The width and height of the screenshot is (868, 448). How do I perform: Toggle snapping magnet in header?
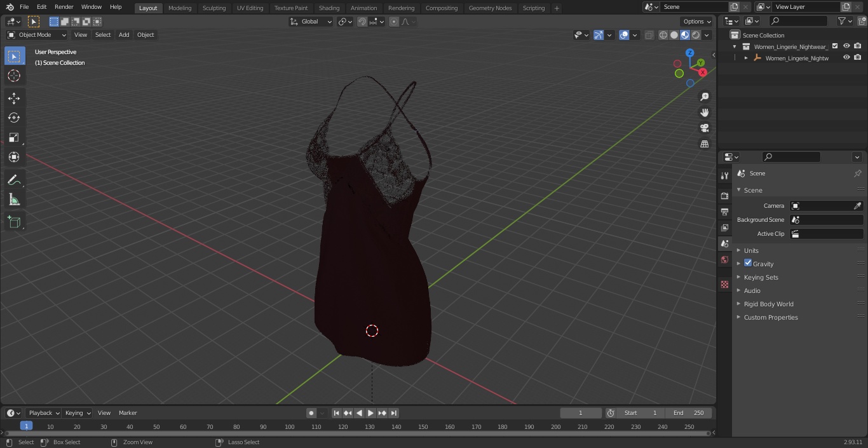click(x=362, y=22)
